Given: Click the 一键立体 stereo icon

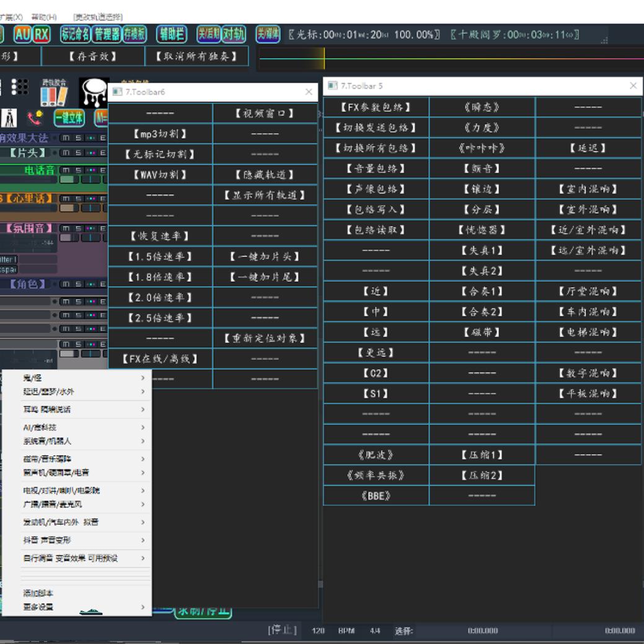Looking at the screenshot, I should coord(69,118).
